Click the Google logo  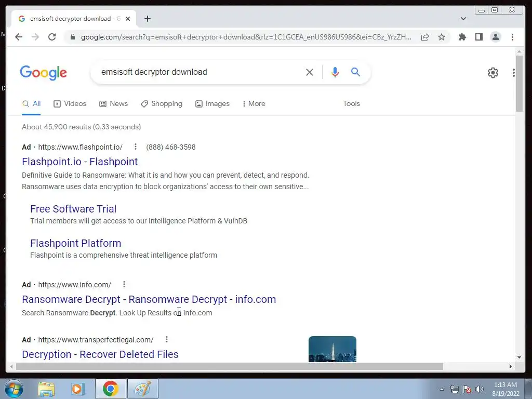pyautogui.click(x=44, y=73)
